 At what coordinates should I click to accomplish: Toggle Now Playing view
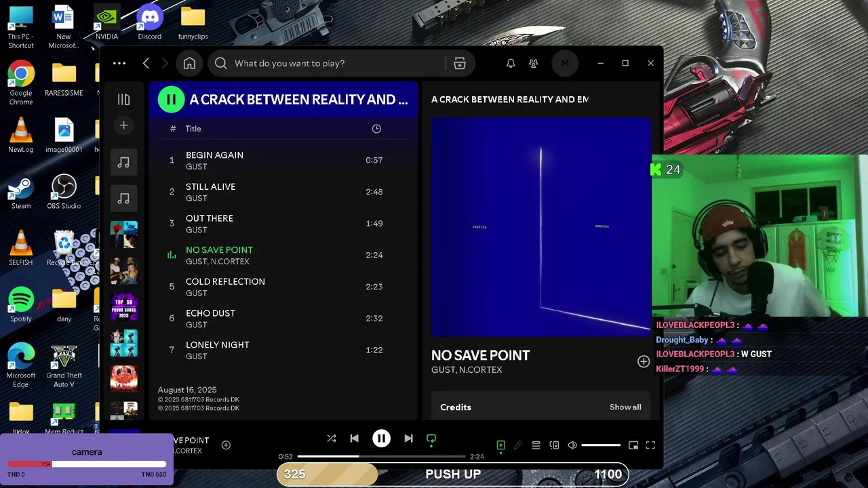click(x=500, y=445)
